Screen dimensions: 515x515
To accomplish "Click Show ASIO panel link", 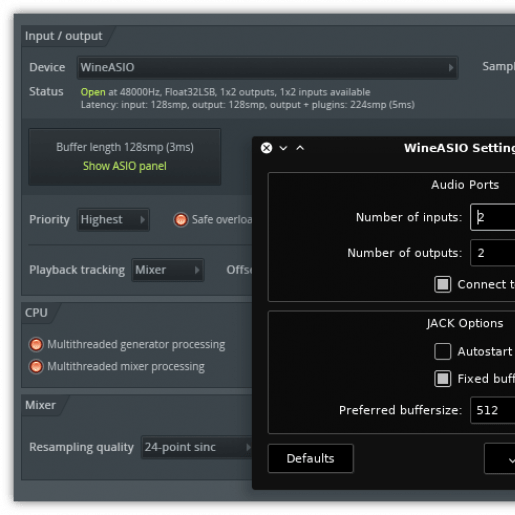I will coord(125,166).
